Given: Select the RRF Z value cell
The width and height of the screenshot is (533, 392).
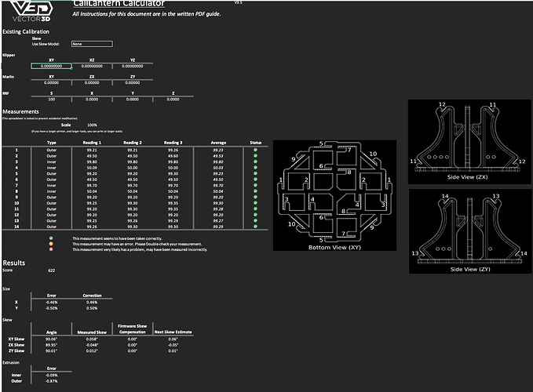Looking at the screenshot, I should [173, 99].
